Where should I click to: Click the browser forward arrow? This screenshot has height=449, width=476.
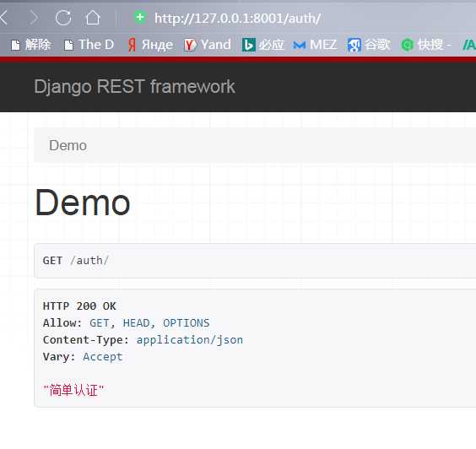point(34,18)
